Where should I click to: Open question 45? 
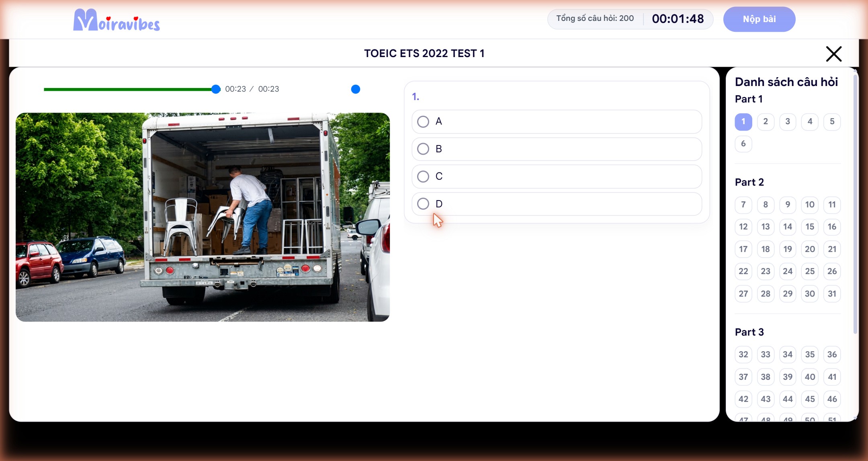tap(810, 399)
